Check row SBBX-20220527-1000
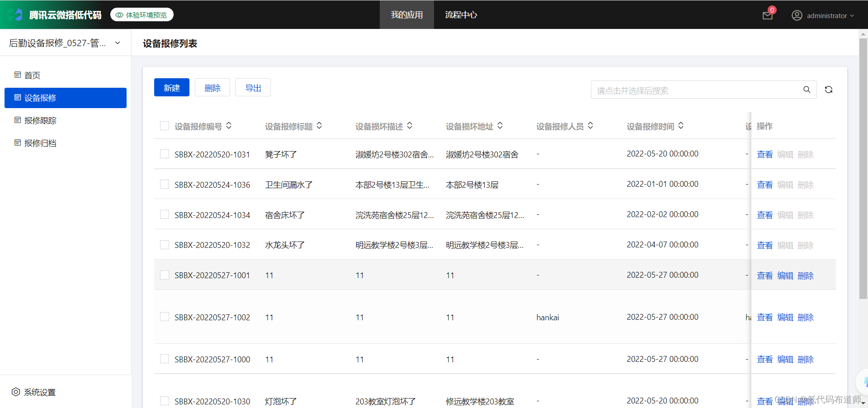This screenshot has width=868, height=408. (x=165, y=359)
